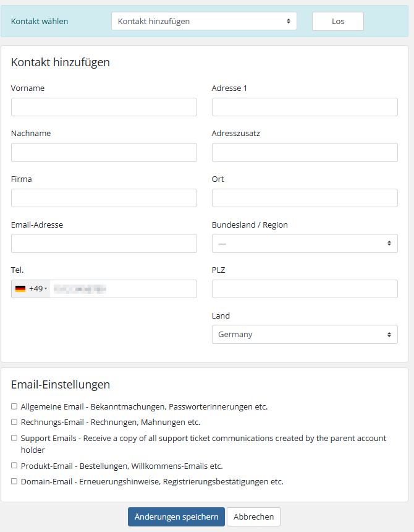Enable Produkt-Email notifications checkbox
Screen dimensions: 414x532
[14, 465]
